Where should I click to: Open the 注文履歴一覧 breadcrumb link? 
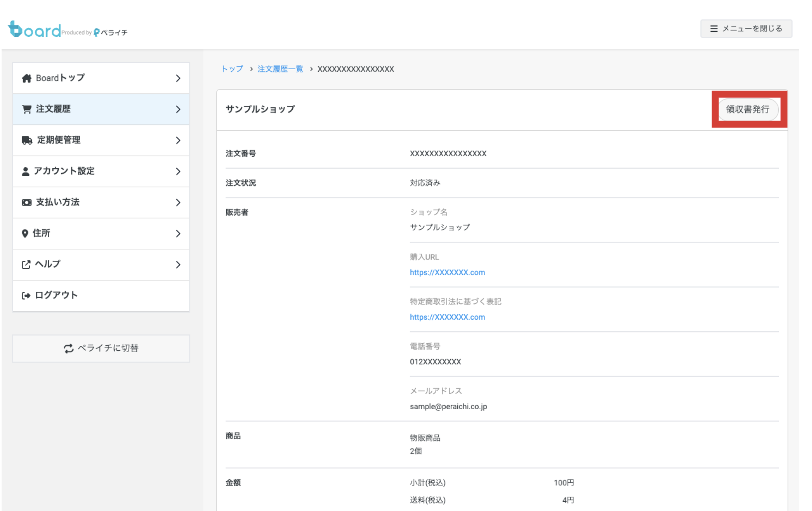280,69
